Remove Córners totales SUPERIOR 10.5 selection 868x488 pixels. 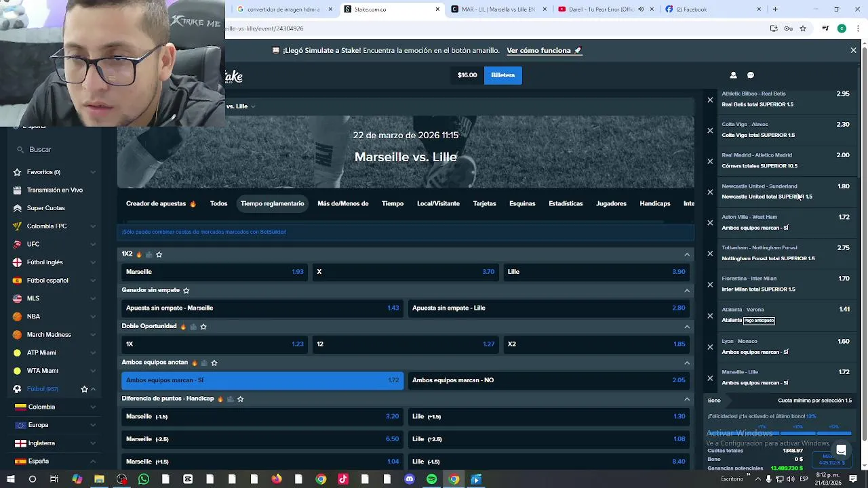click(710, 161)
